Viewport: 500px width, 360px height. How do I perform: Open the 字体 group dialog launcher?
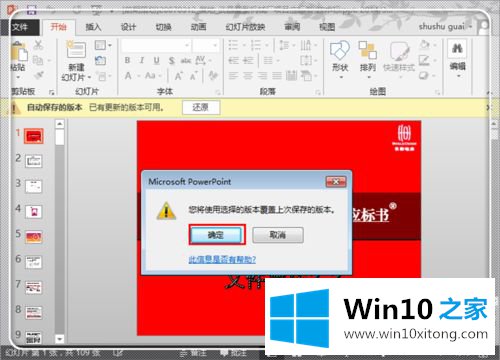point(218,92)
